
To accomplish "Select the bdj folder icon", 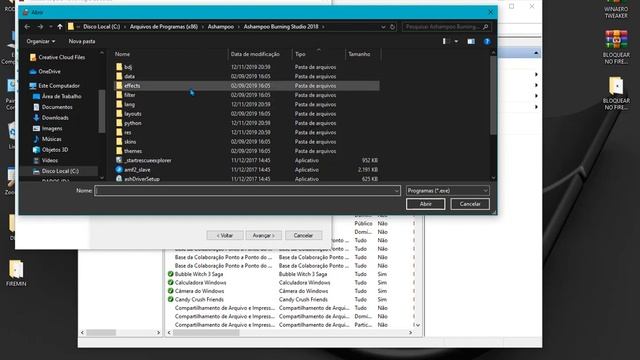I will [119, 67].
